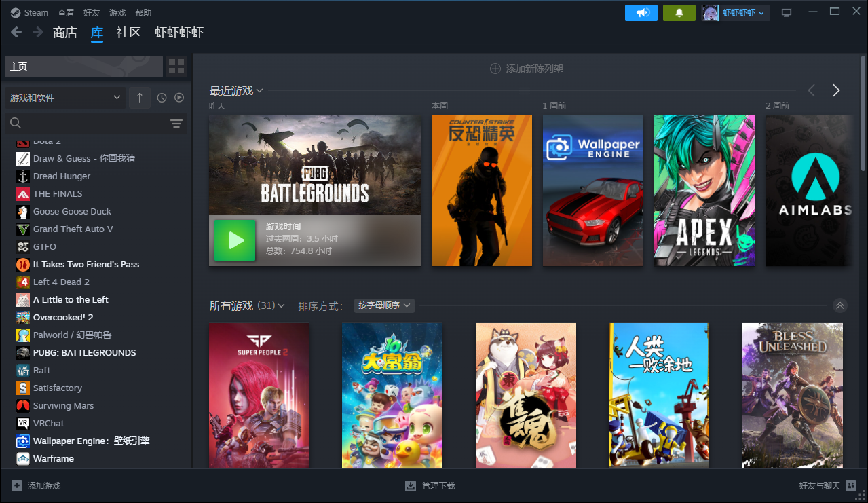The image size is (868, 503).
Task: Switch to collections grid view icon
Action: (x=176, y=67)
